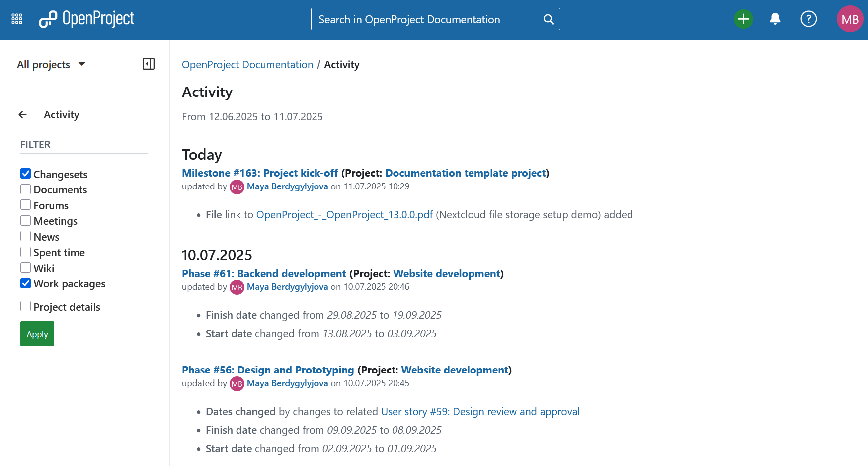Image resolution: width=868 pixels, height=466 pixels.
Task: Uncheck the Changesets filter
Action: [x=26, y=174]
